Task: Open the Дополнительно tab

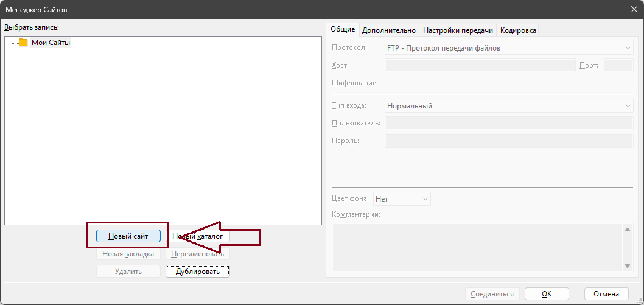Action: (389, 30)
